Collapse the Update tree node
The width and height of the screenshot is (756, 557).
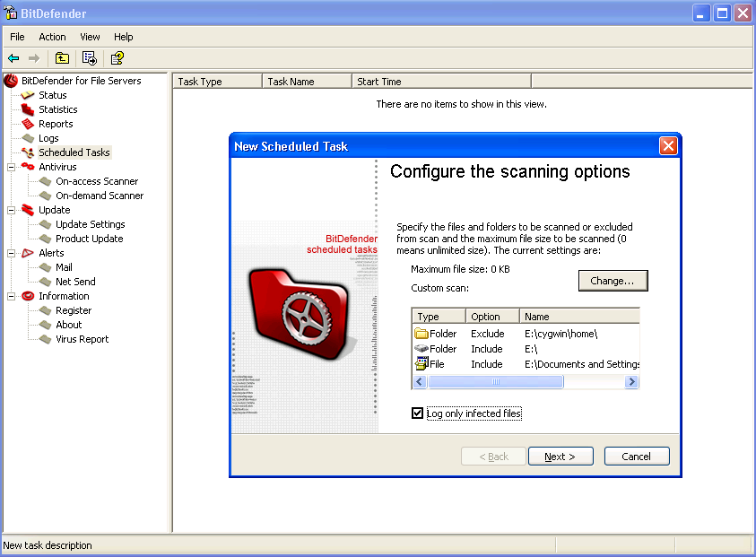11,210
